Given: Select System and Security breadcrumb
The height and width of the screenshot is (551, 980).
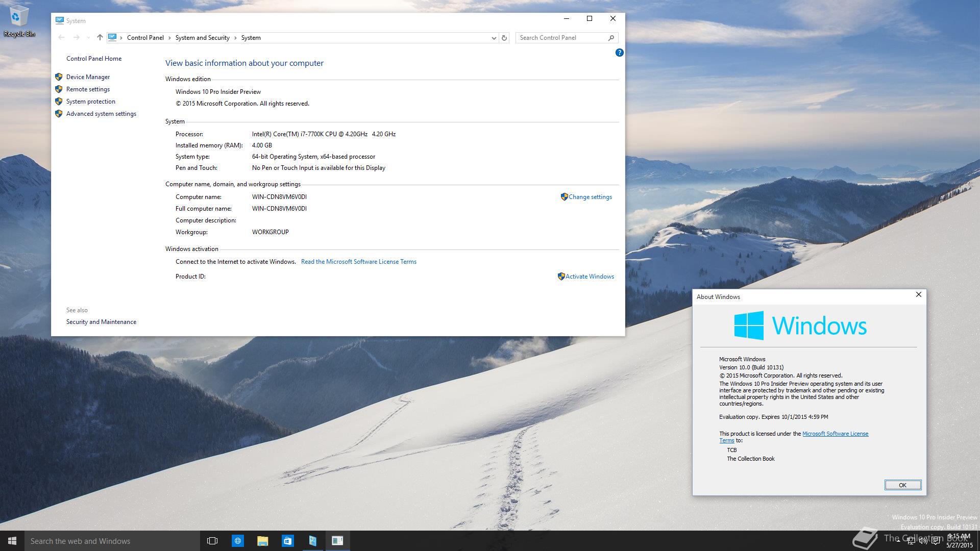Looking at the screenshot, I should pyautogui.click(x=203, y=38).
